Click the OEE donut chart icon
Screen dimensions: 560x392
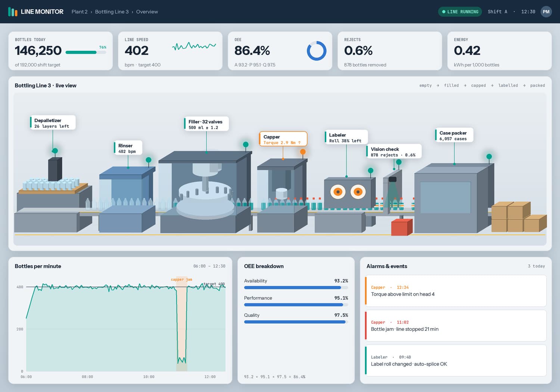[x=317, y=51]
